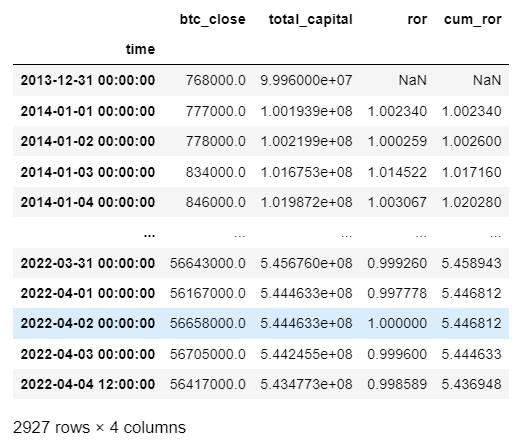Click btc_close value 56417000.0
517x446 pixels.
coord(208,384)
